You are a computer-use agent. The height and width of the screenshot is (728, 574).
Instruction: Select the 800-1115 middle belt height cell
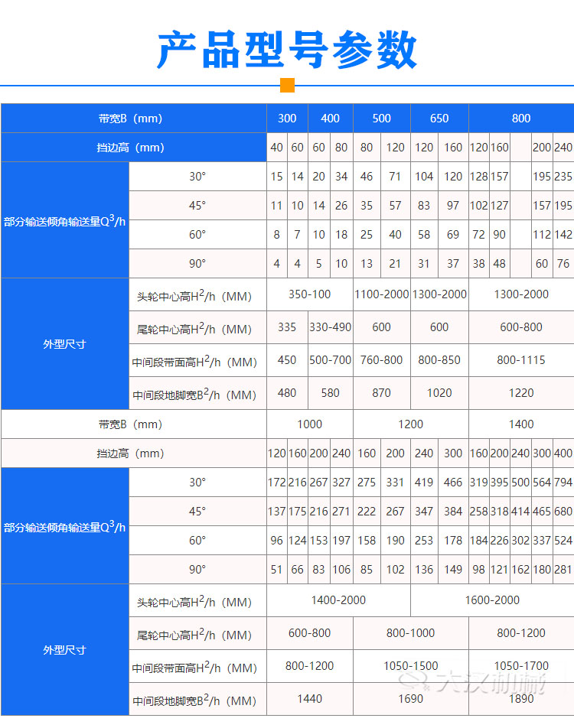tap(520, 360)
